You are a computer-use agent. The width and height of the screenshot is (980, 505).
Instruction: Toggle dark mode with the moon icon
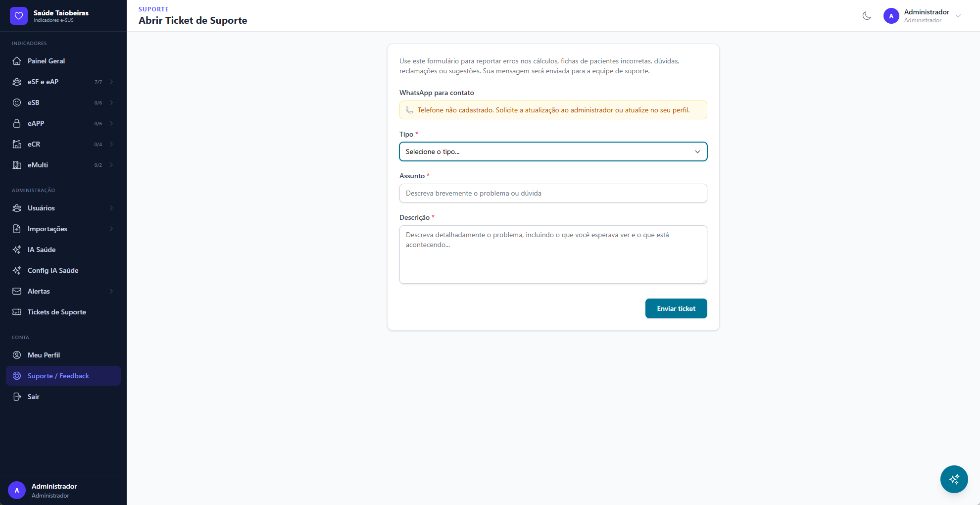tap(867, 16)
